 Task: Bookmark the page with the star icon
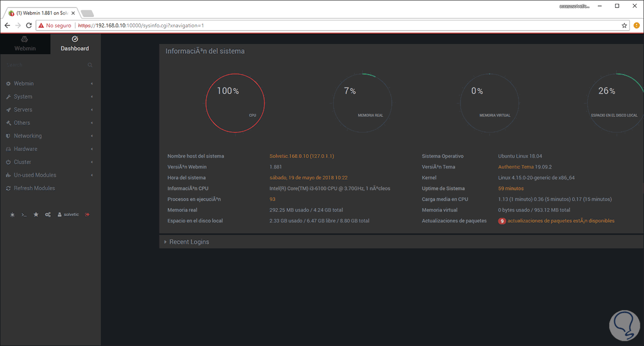(624, 25)
